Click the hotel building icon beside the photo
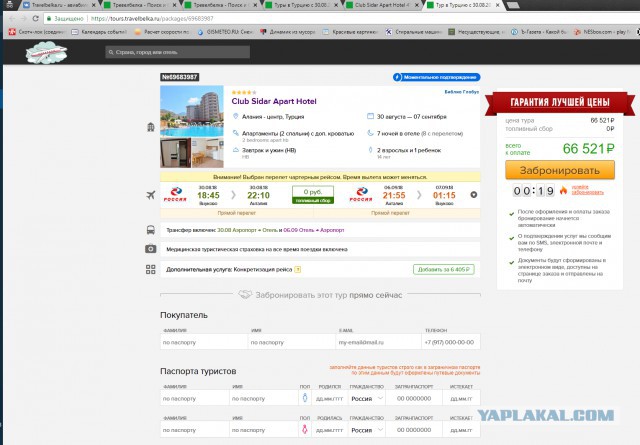The width and height of the screenshot is (640, 445). [151, 127]
